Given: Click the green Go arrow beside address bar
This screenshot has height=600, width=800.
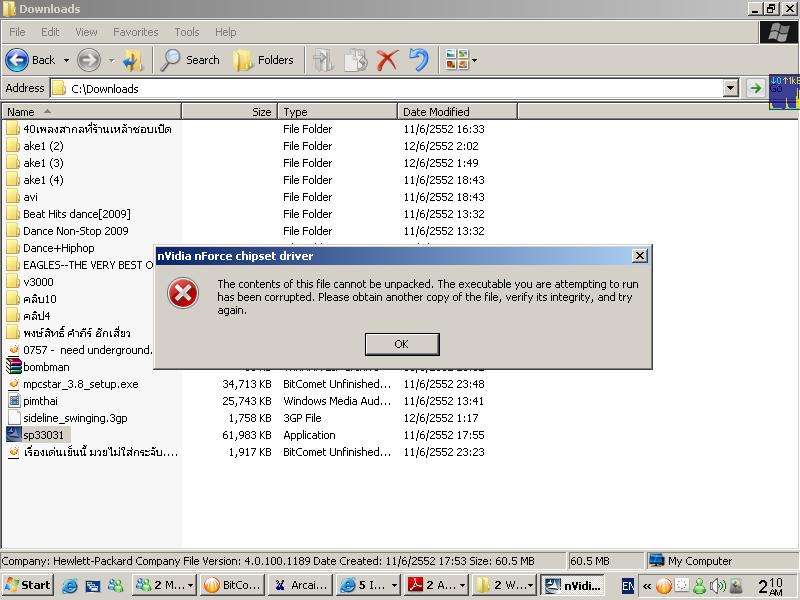Looking at the screenshot, I should [756, 88].
